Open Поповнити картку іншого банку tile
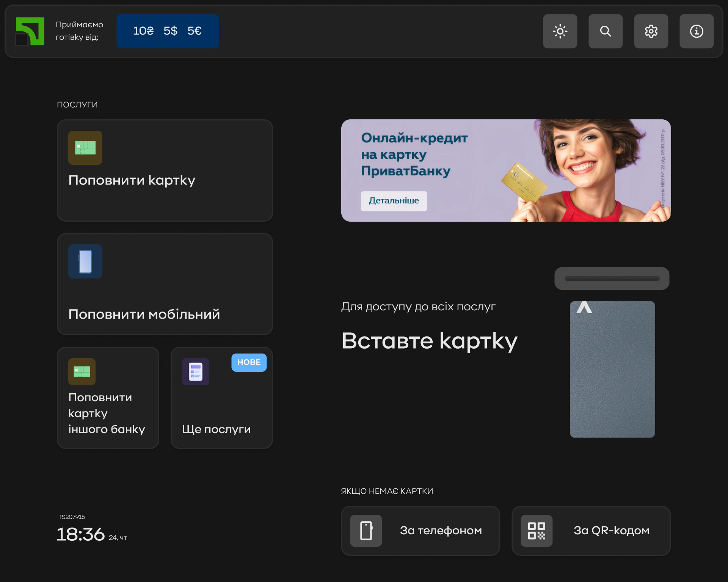This screenshot has width=728, height=582. coord(108,398)
